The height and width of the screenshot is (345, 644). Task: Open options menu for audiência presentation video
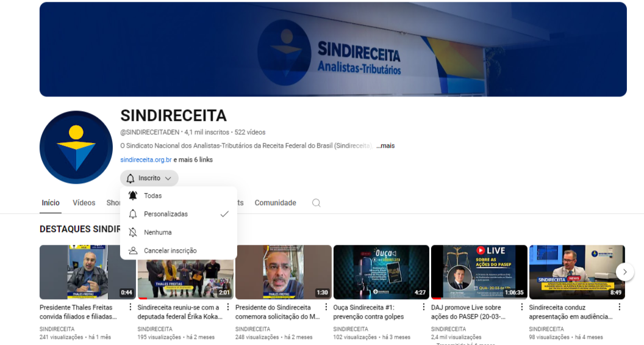[x=619, y=307]
